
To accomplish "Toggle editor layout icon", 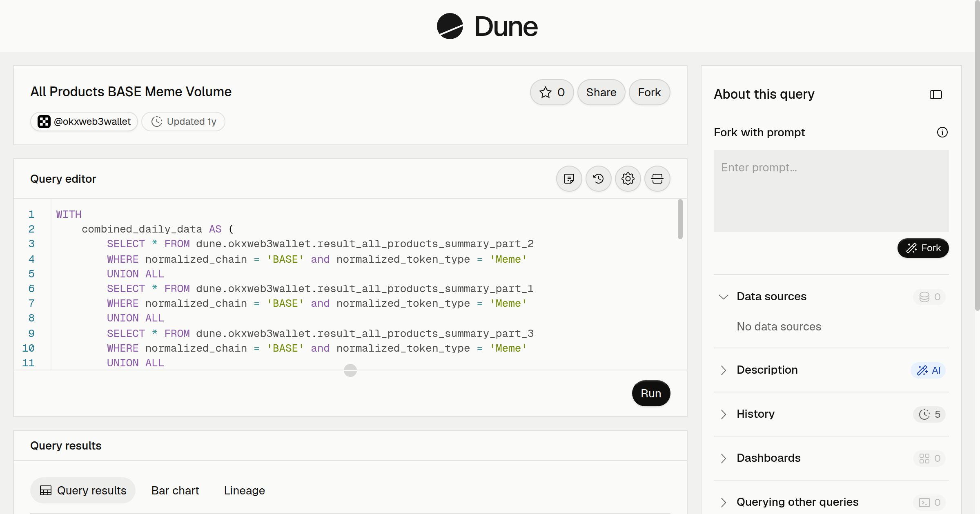I will [x=657, y=179].
